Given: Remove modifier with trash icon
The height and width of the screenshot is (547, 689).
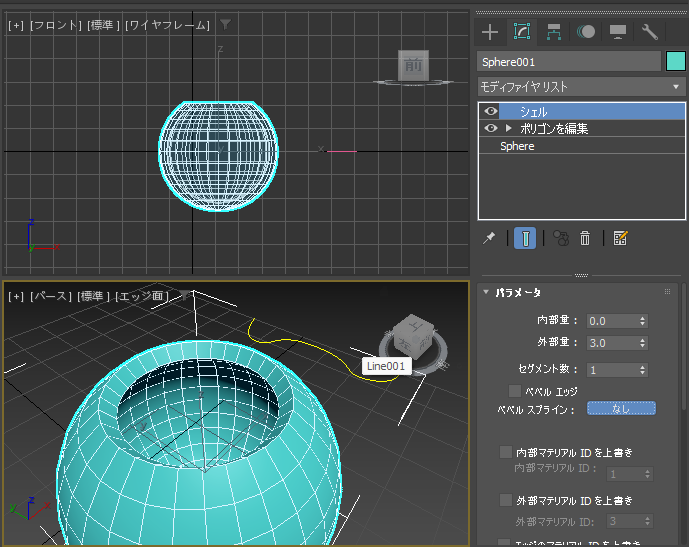Looking at the screenshot, I should (585, 238).
